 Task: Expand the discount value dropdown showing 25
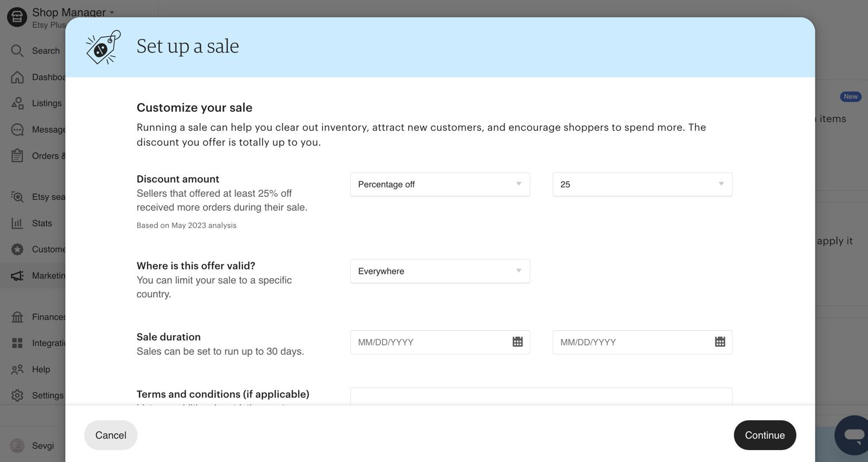(642, 184)
